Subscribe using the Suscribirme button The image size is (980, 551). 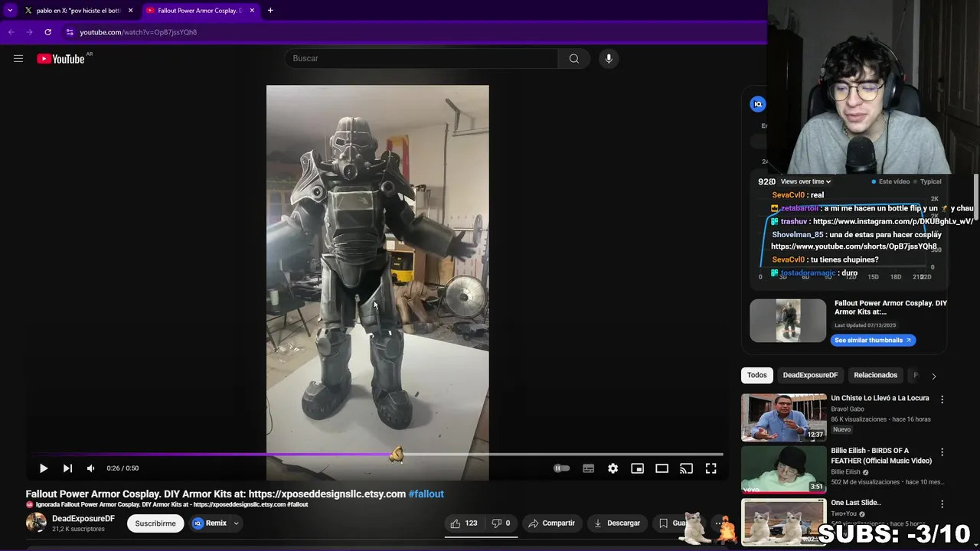[x=155, y=523]
